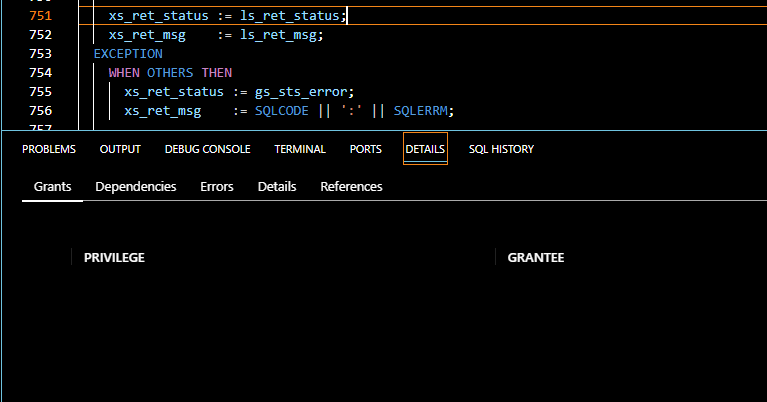767x402 pixels.
Task: Click the DETAILS panel tab
Action: tap(425, 149)
